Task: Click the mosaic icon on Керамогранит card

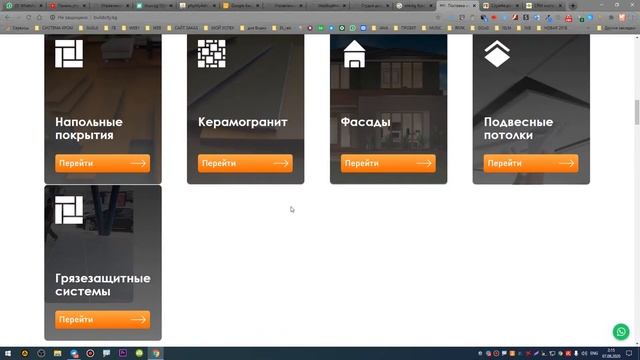Action: point(211,53)
